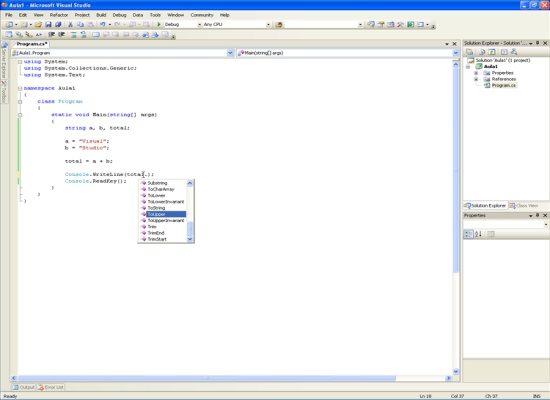The image size is (550, 400).
Task: Collapse the namespace Aula1 code block
Action: point(20,88)
